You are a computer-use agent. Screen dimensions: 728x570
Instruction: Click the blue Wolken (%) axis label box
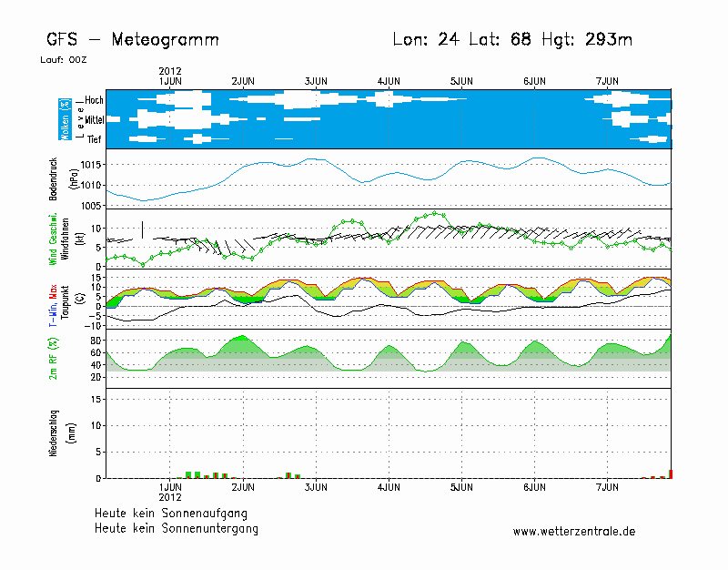65,119
